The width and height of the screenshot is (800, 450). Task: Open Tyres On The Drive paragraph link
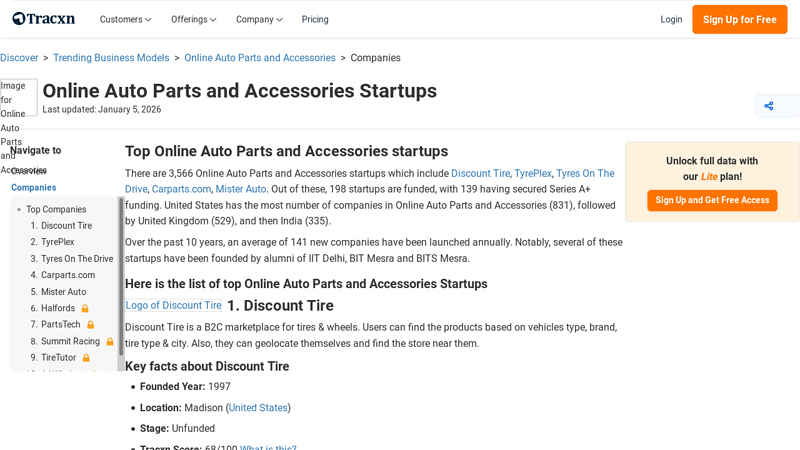click(585, 173)
